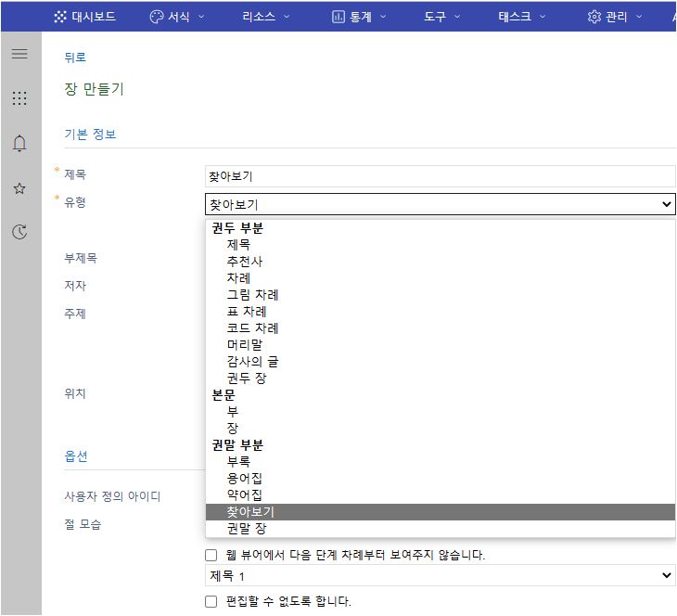Choose 차례 from the type list
Screen dimensions: 677x616
[x=441, y=278]
